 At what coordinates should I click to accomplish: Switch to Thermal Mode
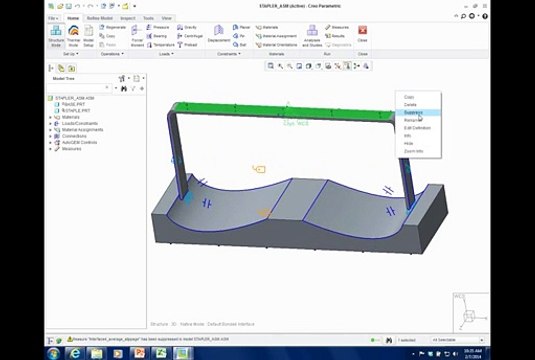pyautogui.click(x=73, y=36)
